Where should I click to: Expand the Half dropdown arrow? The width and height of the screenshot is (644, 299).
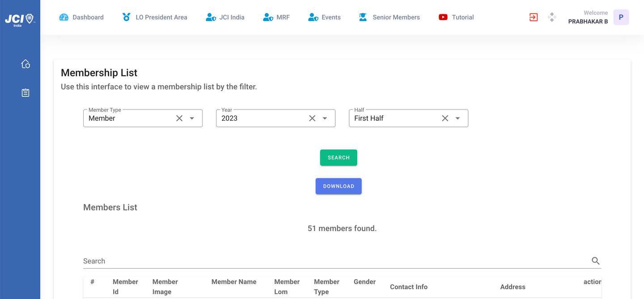click(458, 118)
